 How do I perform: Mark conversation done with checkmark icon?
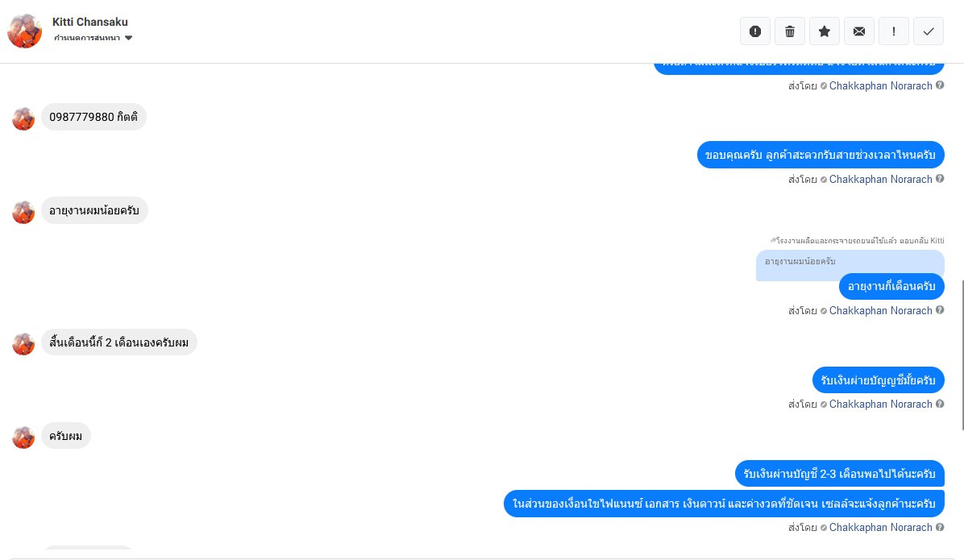click(929, 31)
